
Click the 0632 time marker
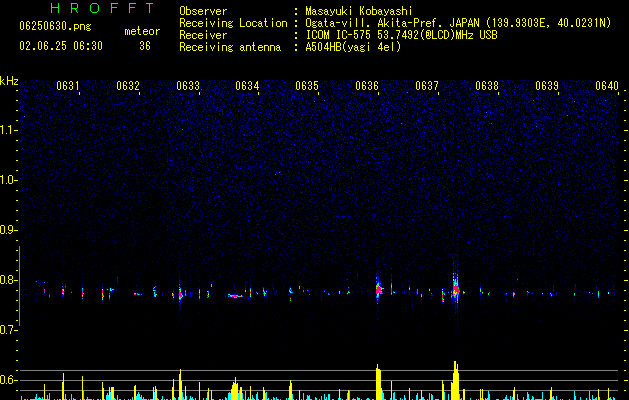tap(128, 86)
